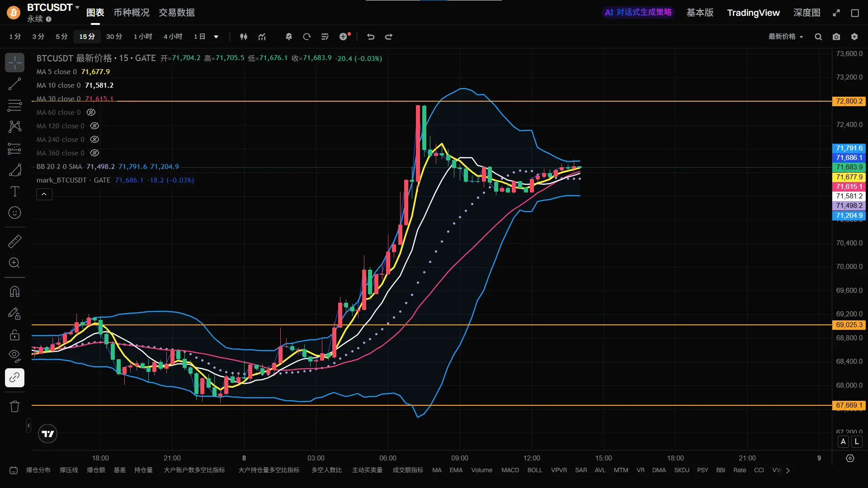Open the ruler measure tool
Screen dimensions: 868x488
[14, 241]
